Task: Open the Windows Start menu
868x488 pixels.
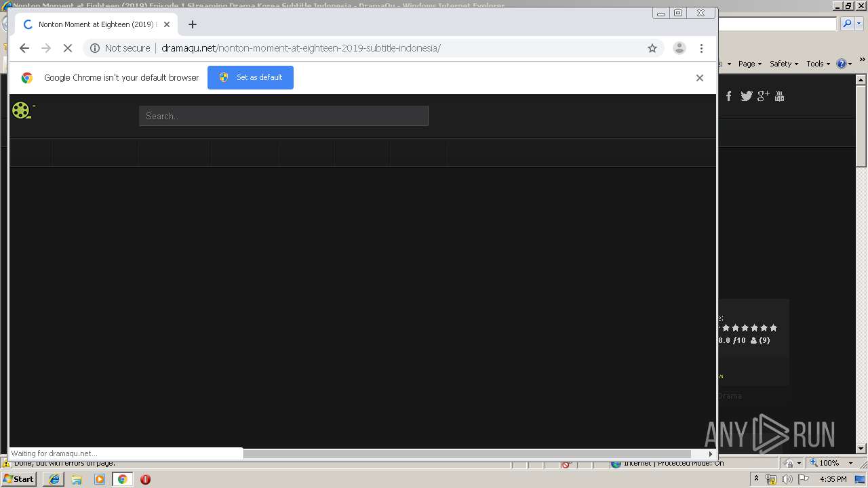Action: click(x=19, y=479)
